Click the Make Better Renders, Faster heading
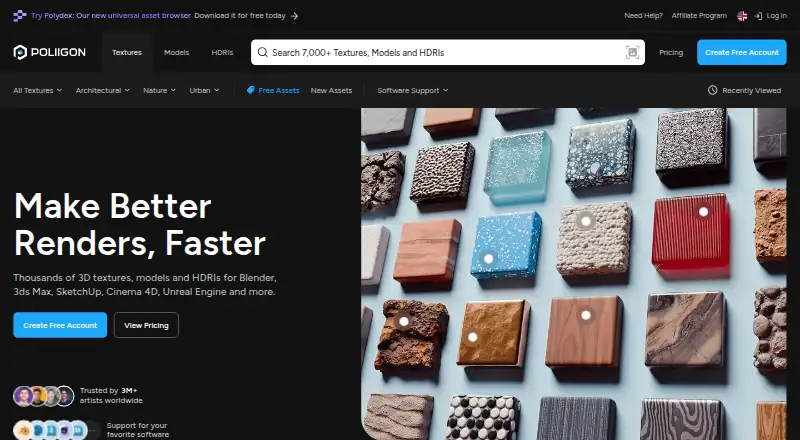The image size is (800, 440). pyautogui.click(x=140, y=225)
